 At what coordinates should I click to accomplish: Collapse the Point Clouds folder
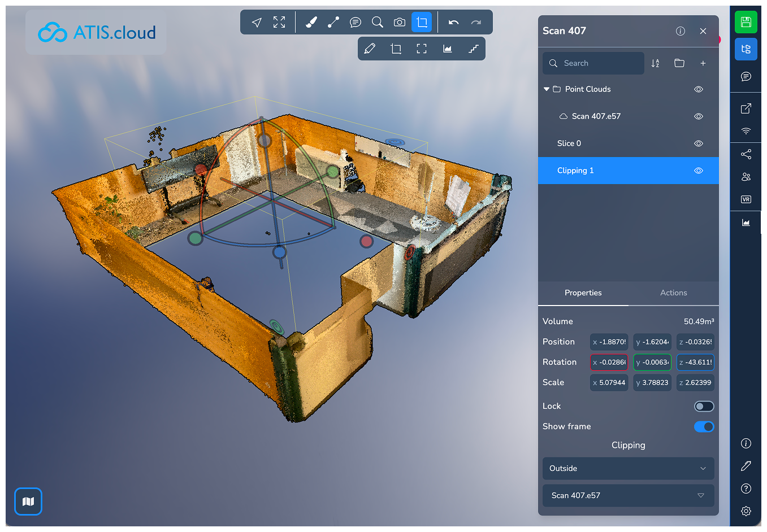point(546,89)
